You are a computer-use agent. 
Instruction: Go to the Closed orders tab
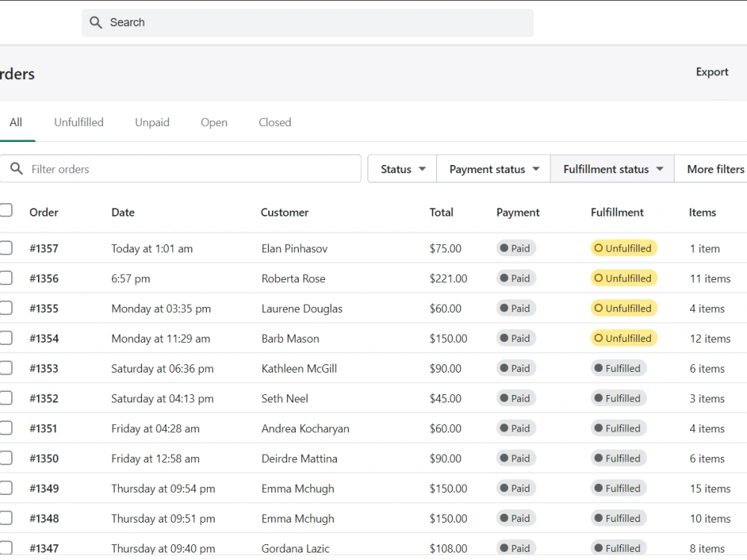coord(275,122)
